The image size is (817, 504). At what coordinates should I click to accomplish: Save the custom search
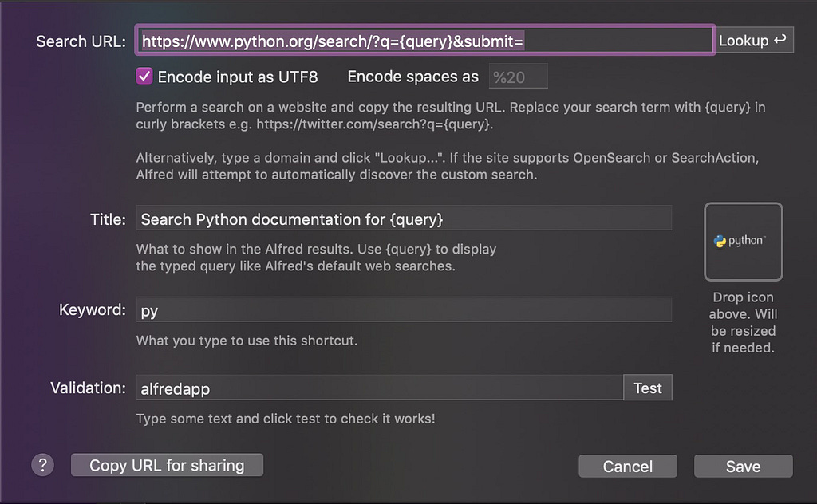tap(743, 466)
